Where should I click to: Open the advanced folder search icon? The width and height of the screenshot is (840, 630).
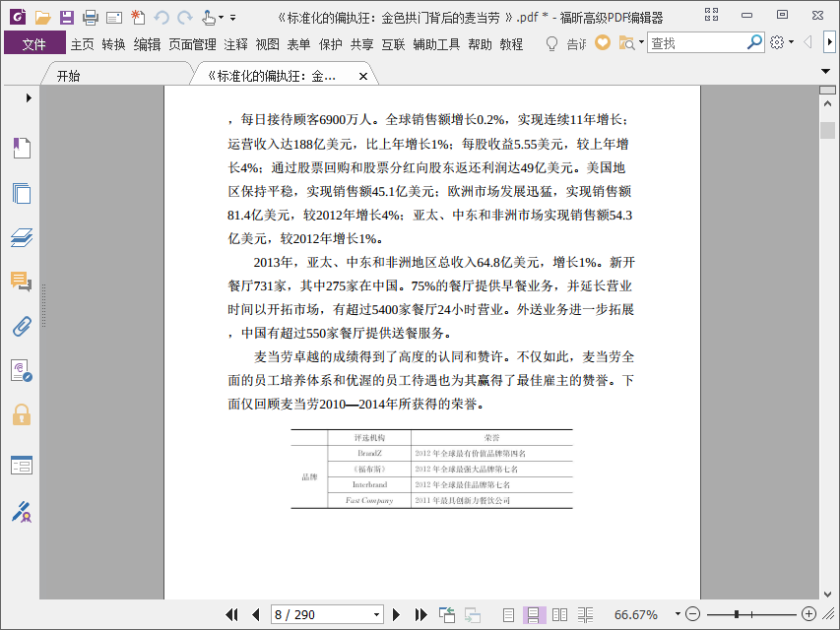coord(626,43)
